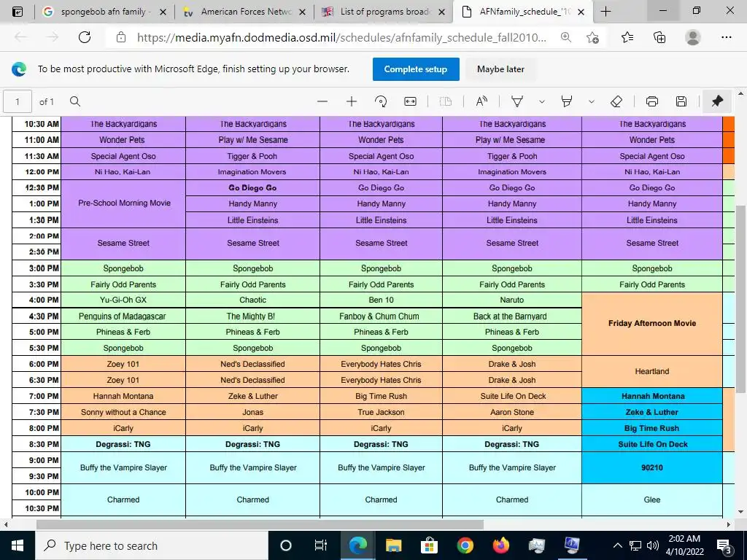Open Task View on taskbar
747x560 pixels.
(x=321, y=545)
